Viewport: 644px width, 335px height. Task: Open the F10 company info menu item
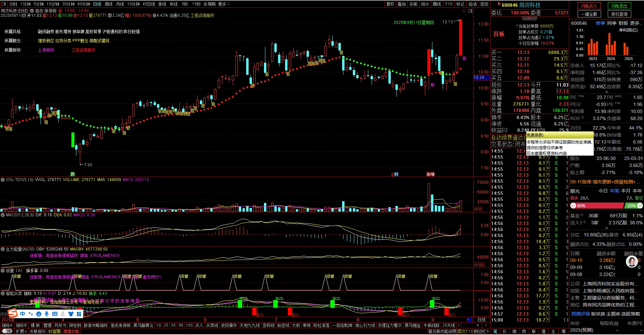[448, 4]
